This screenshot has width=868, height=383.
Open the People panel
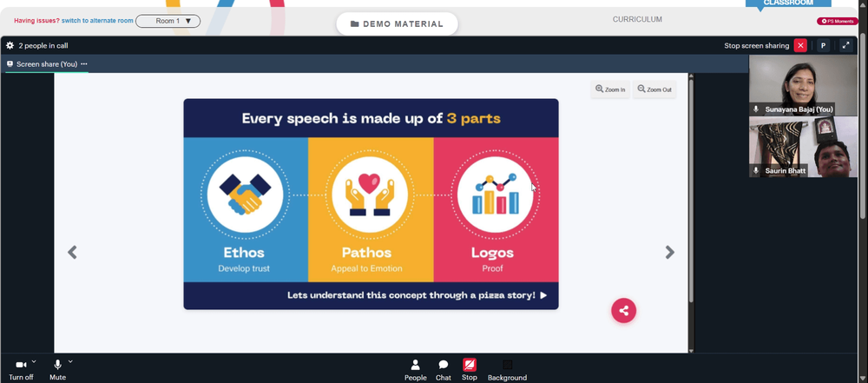415,370
